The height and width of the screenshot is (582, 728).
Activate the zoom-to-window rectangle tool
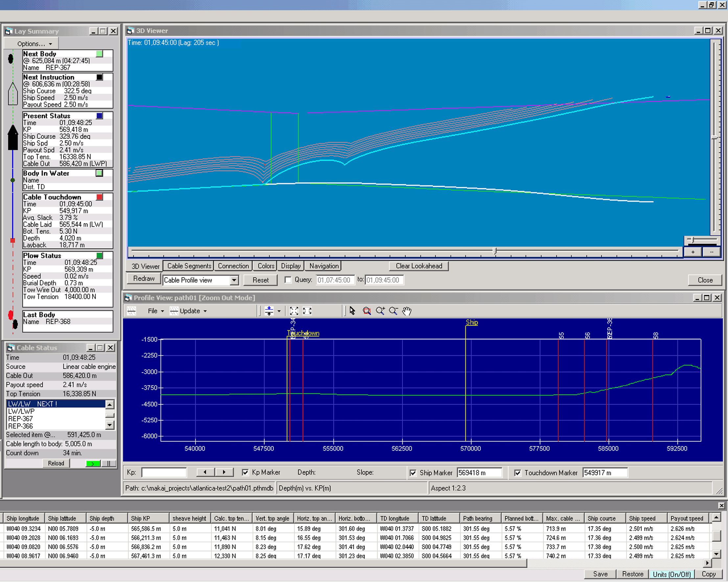[x=367, y=311]
